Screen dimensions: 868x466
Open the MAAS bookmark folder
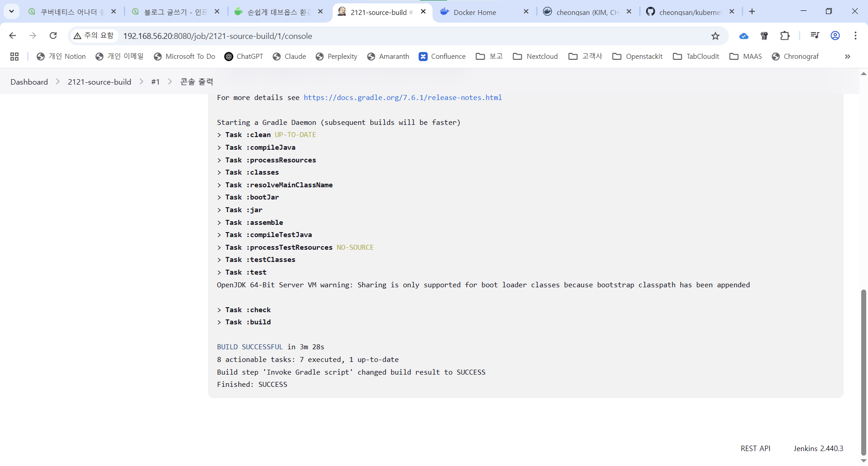point(746,57)
